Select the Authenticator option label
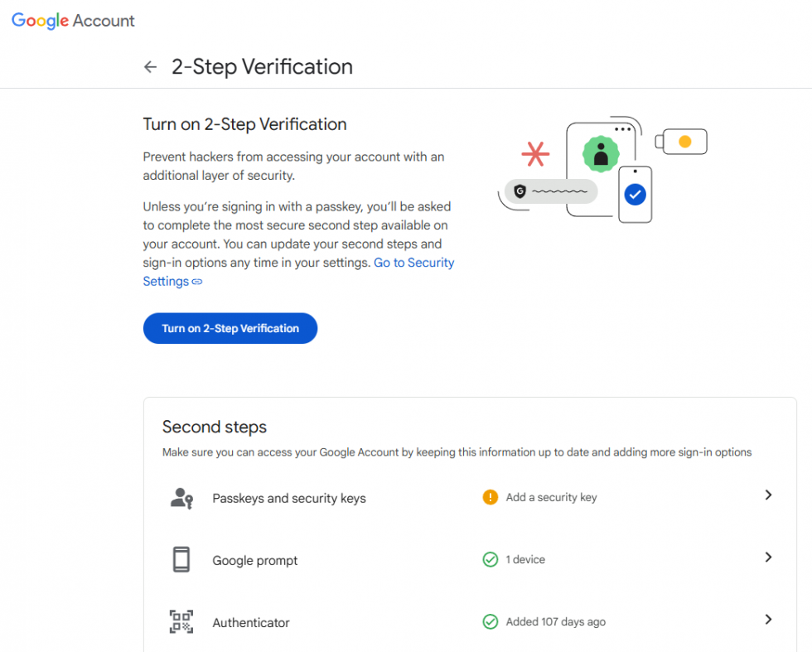812x652 pixels. (x=250, y=623)
